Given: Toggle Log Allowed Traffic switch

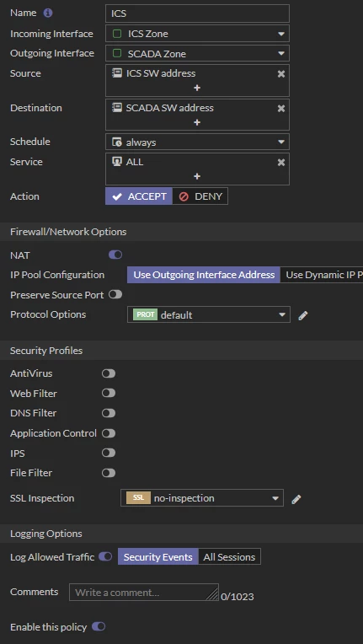Looking at the screenshot, I should 105,556.
